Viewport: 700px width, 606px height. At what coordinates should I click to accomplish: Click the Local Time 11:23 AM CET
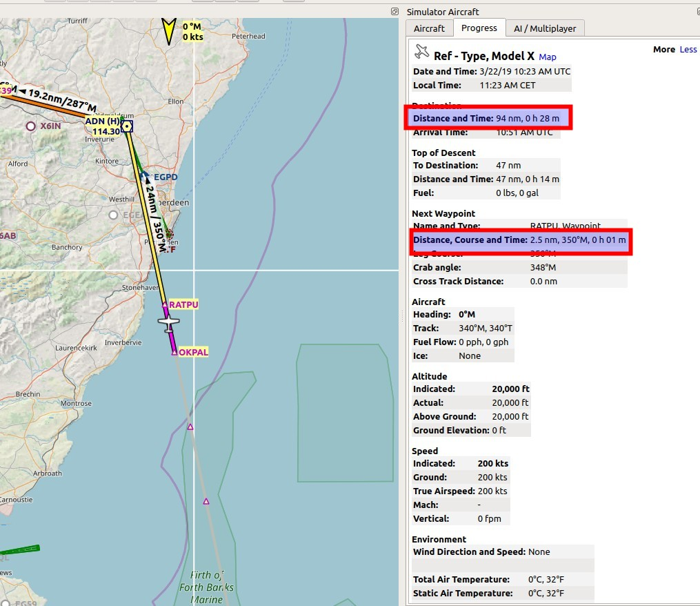click(507, 86)
